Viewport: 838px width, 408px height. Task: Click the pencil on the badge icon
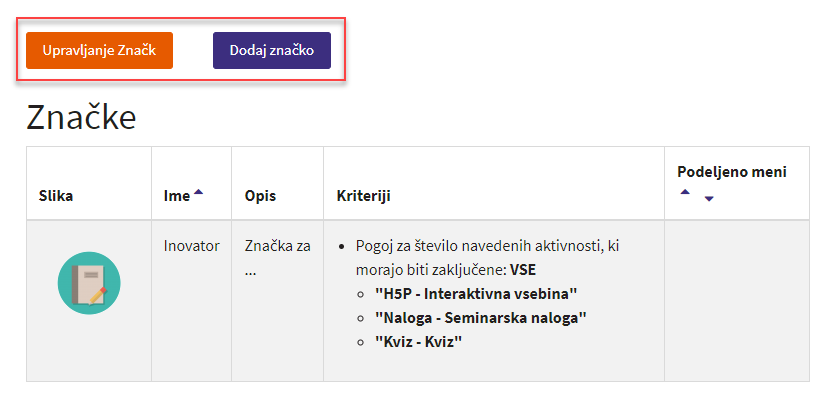click(x=98, y=296)
